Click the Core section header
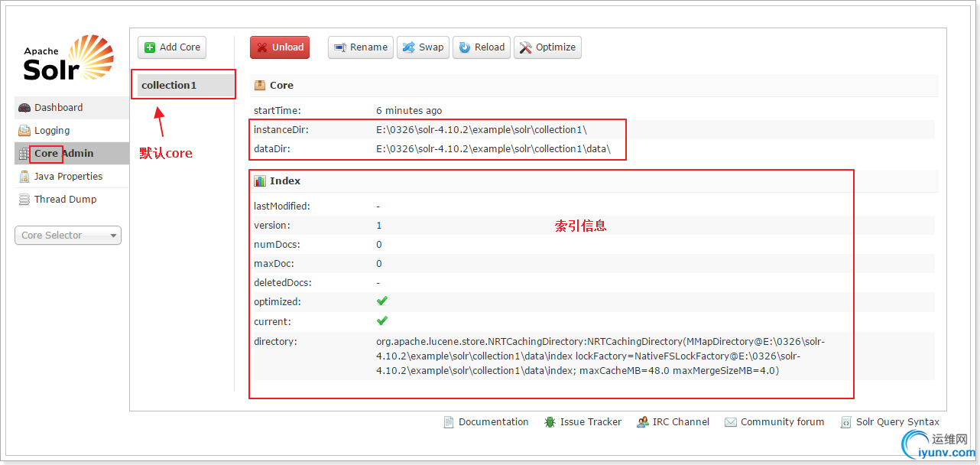The width and height of the screenshot is (980, 465). coord(594,86)
